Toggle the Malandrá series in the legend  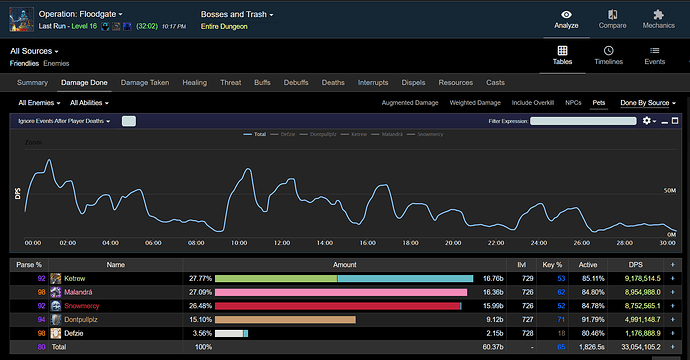click(x=387, y=134)
